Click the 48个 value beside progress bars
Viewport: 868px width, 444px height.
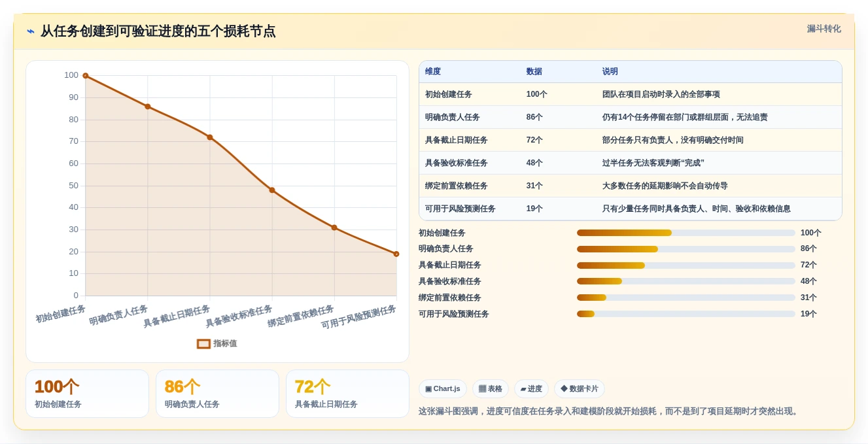(x=808, y=281)
